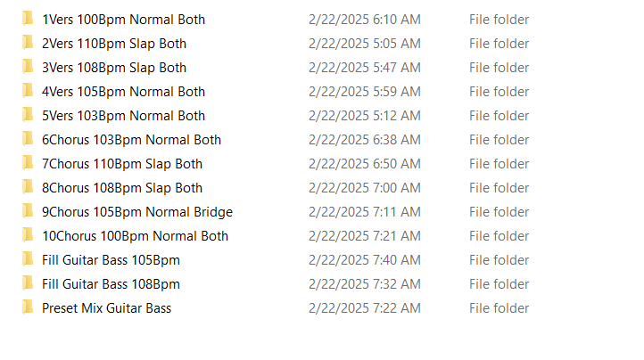Select the 1Vers 100Bpm Normal Both name text

123,20
